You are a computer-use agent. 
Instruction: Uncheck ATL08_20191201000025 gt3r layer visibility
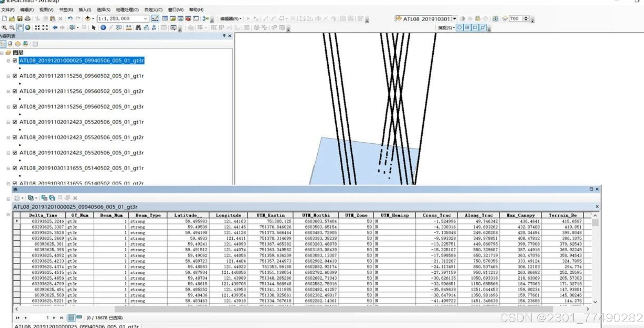(15, 60)
